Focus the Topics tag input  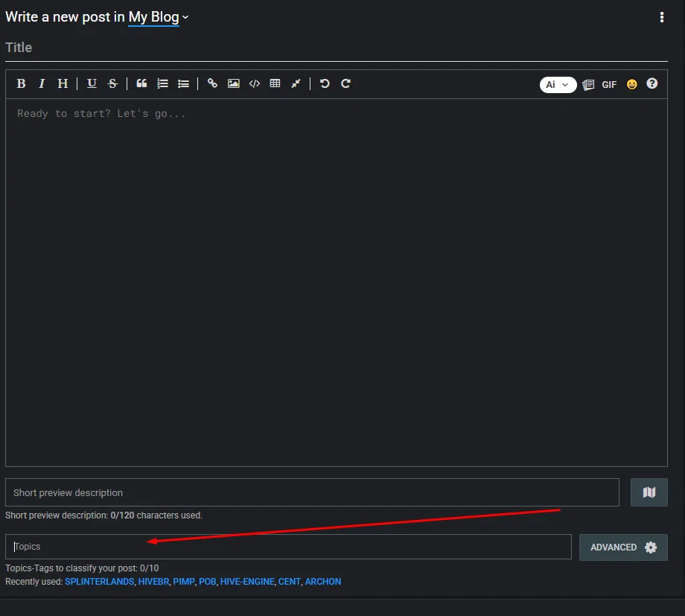point(288,547)
